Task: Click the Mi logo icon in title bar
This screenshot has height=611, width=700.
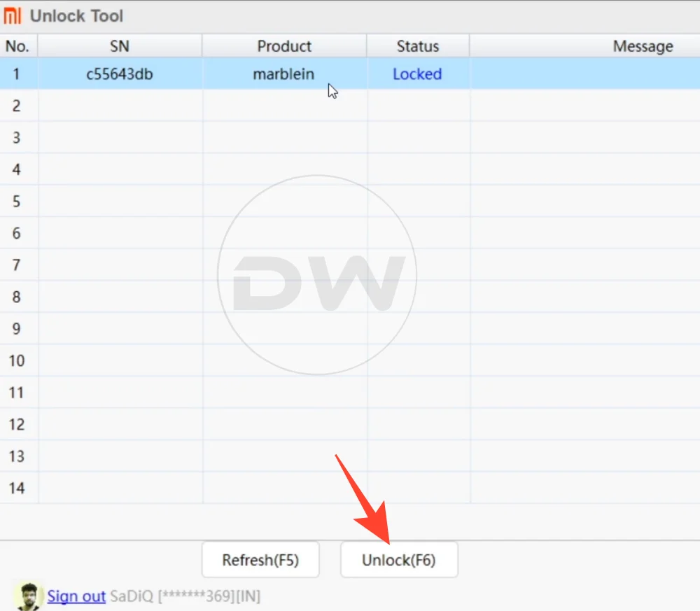Action: click(x=13, y=15)
